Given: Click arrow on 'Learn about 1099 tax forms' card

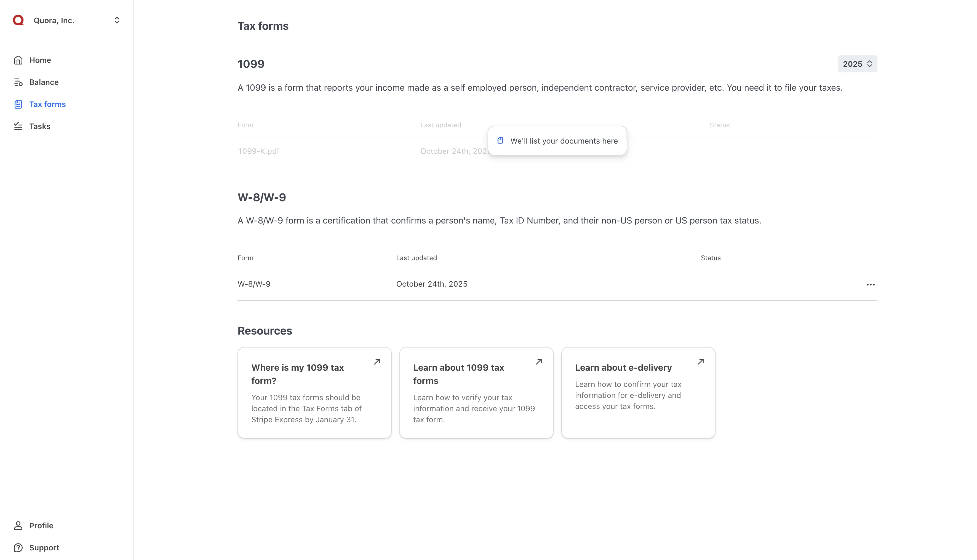Looking at the screenshot, I should [538, 362].
